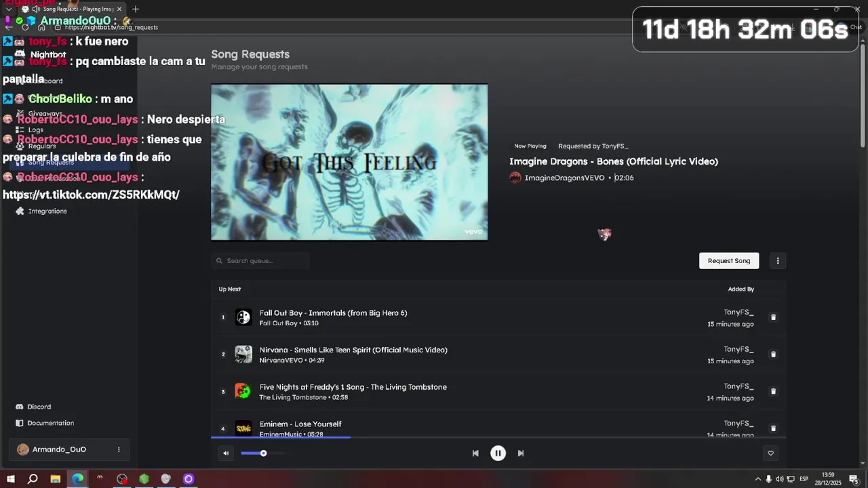Open the green cube app on taskbar
Viewport: 868px width, 488px height.
tap(144, 479)
